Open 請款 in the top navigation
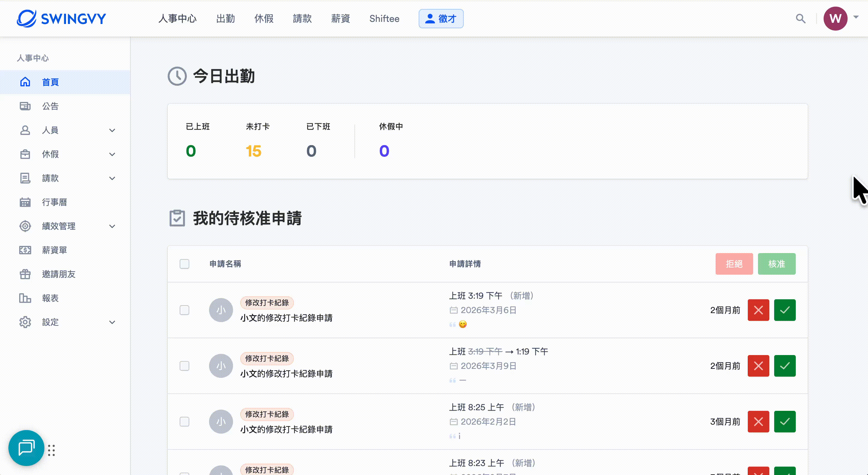 point(302,19)
